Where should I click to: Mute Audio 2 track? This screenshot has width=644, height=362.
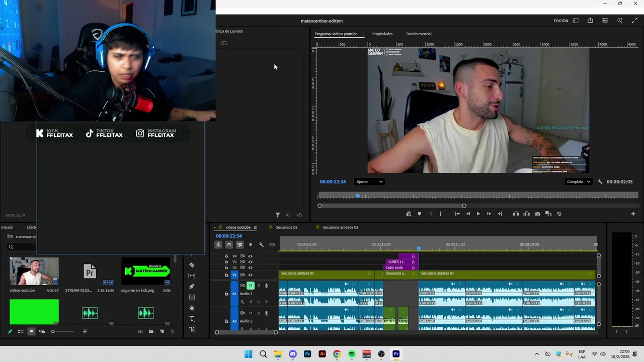[251, 313]
